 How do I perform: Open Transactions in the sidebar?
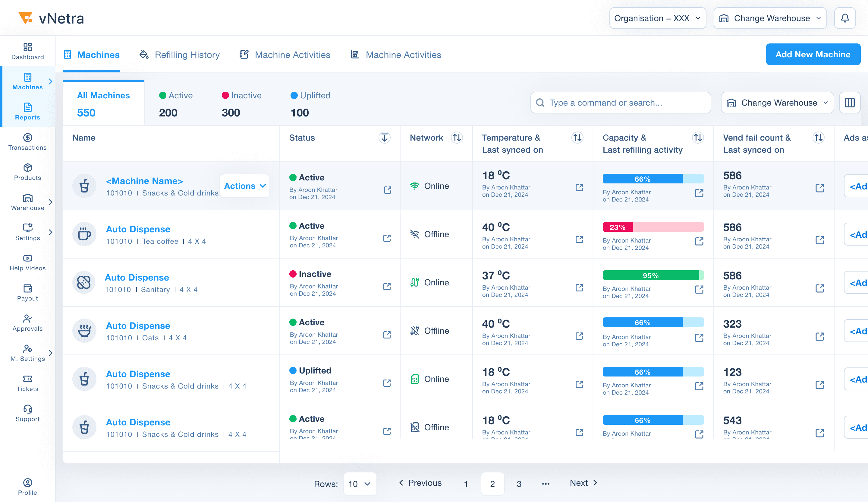tap(27, 142)
